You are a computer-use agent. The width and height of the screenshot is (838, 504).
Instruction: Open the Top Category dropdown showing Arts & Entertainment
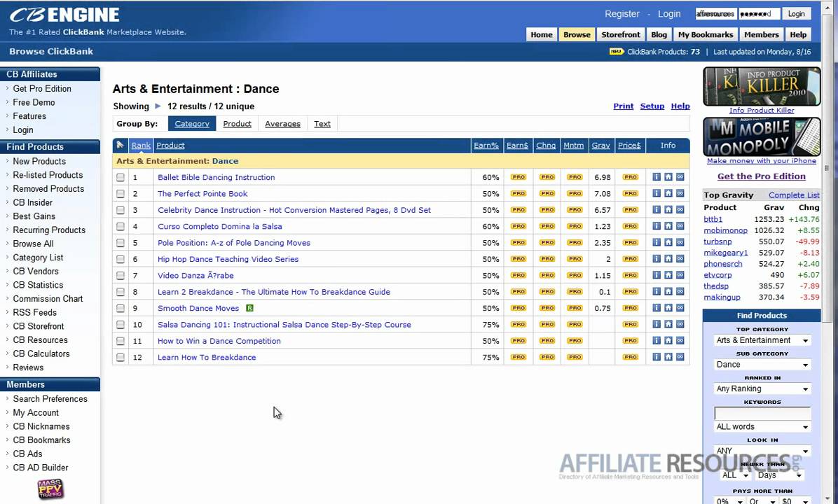[x=762, y=340]
